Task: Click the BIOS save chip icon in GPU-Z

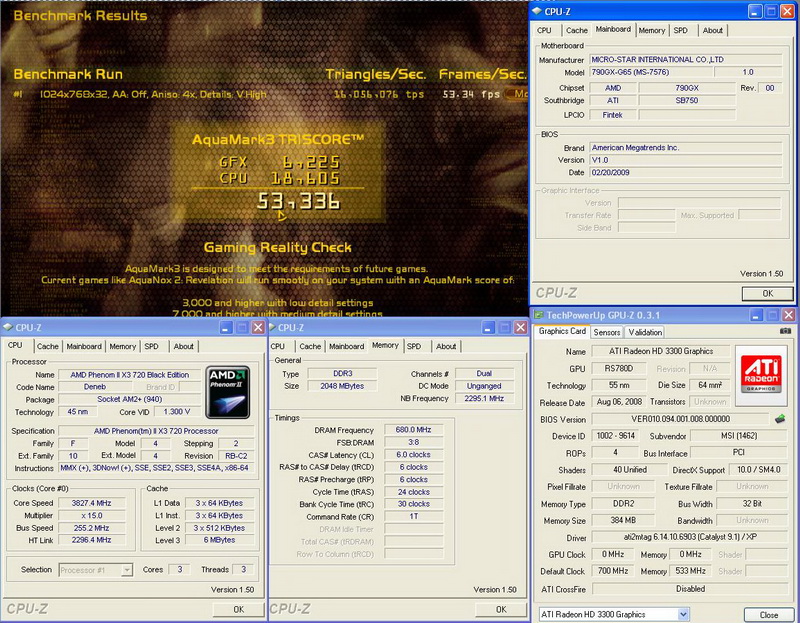Action: (780, 419)
